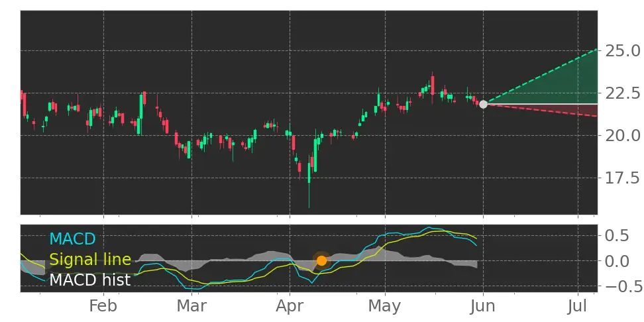The height and width of the screenshot is (322, 644).
Task: Click the 0.5 MACD axis label
Action: tap(617, 236)
